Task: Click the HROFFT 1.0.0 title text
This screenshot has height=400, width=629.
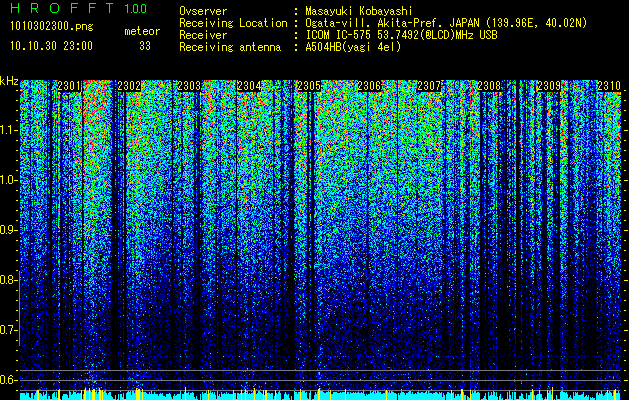Action: point(78,8)
